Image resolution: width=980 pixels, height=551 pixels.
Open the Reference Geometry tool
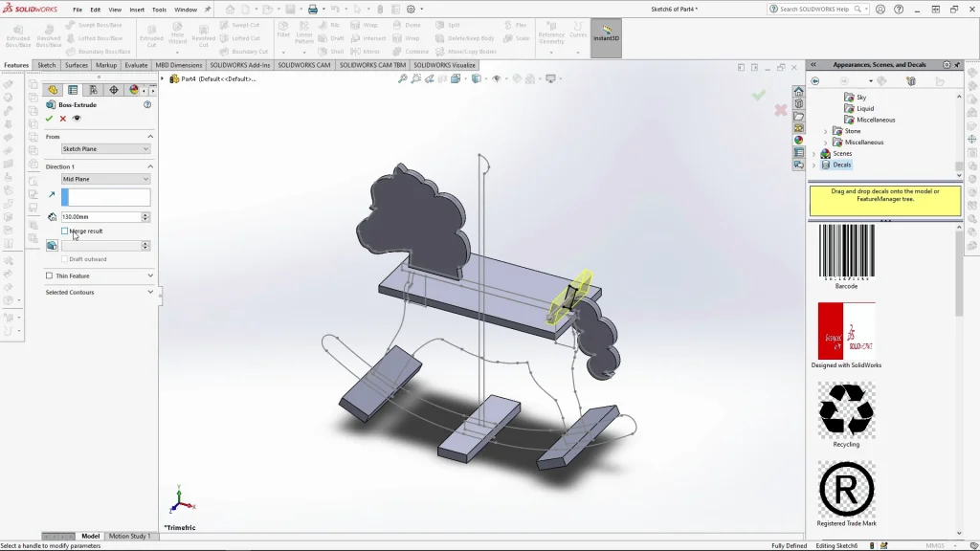551,35
